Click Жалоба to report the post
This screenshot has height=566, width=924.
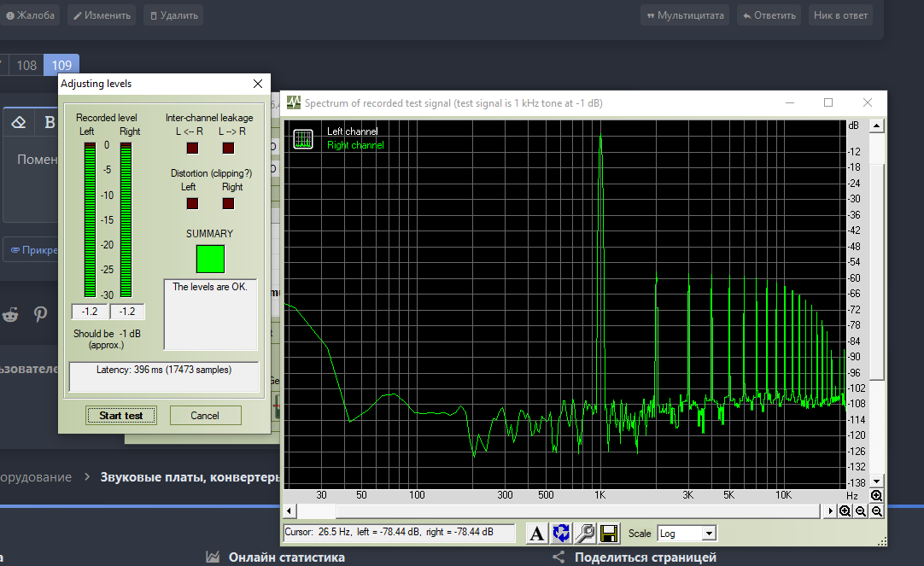pos(31,15)
